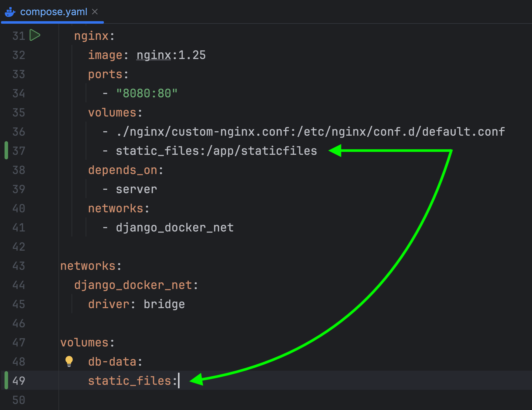Place cursor on static_files:/app/staticfiles volume entry
Viewport: 532px width, 410px height.
[216, 151]
